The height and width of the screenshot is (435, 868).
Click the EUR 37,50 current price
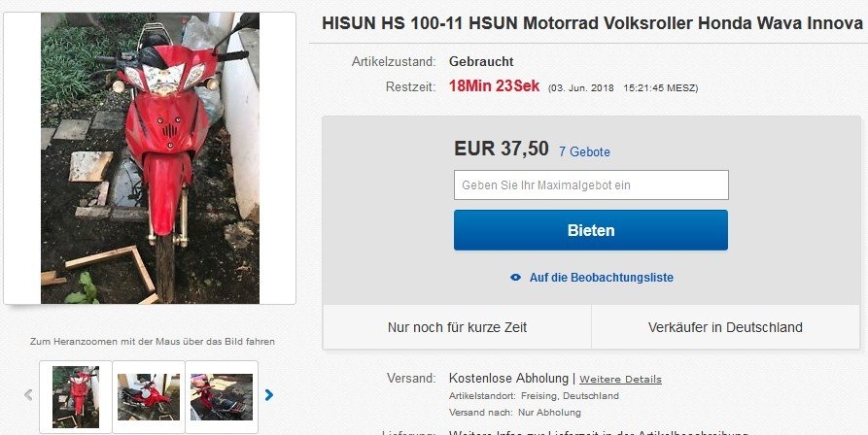coord(502,149)
